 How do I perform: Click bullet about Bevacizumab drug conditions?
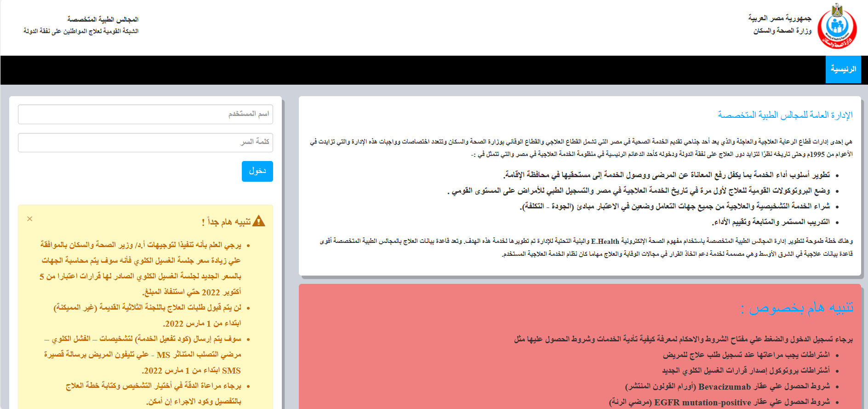tap(727, 386)
